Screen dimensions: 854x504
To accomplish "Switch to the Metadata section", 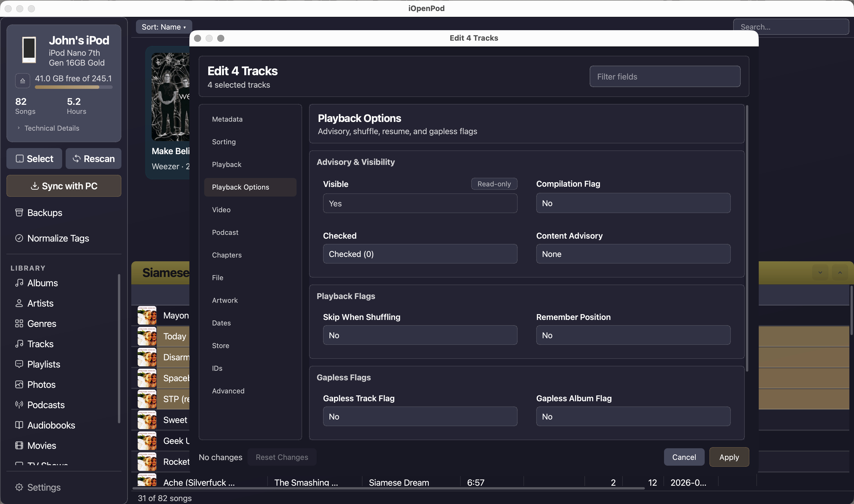I will [x=250, y=119].
